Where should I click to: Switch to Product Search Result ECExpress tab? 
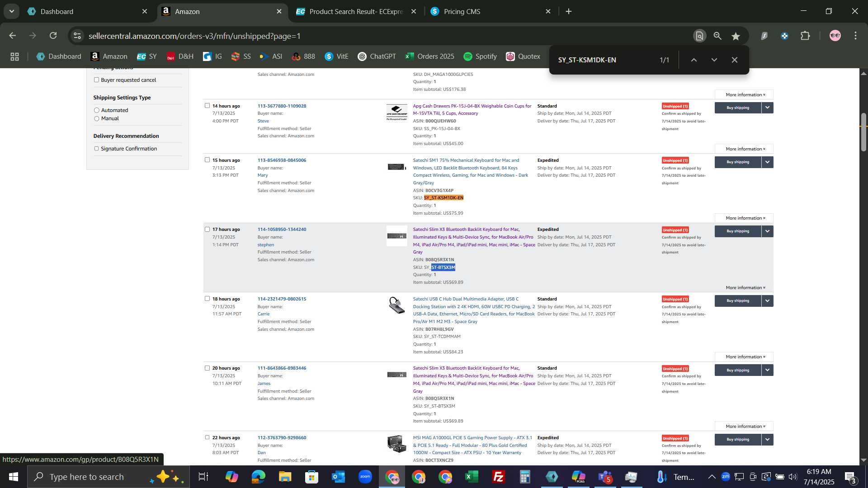[357, 11]
